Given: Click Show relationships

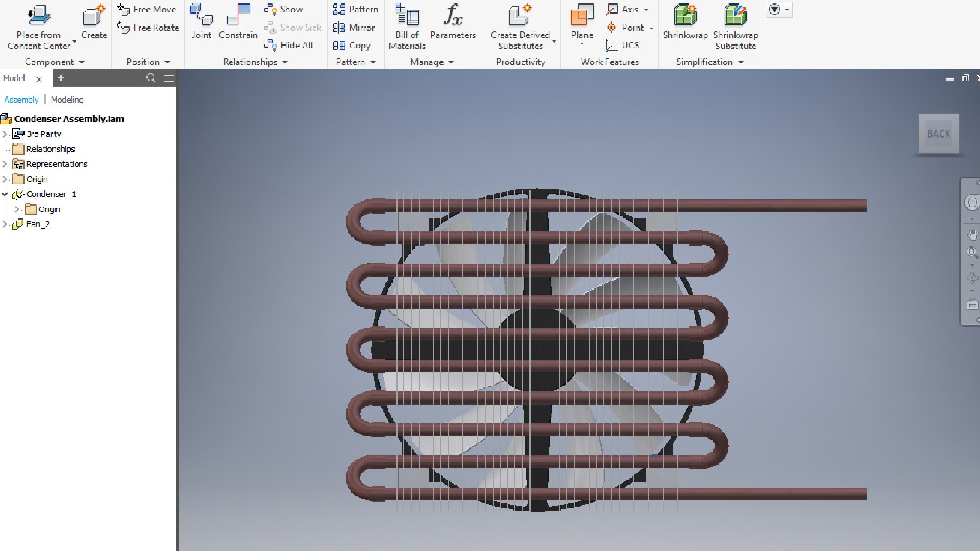Looking at the screenshot, I should [284, 9].
